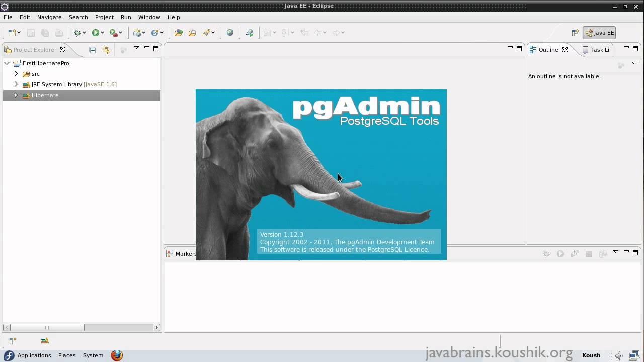This screenshot has width=644, height=362.
Task: Collapse the FirstHibernateProj tree node
Action: (7, 63)
